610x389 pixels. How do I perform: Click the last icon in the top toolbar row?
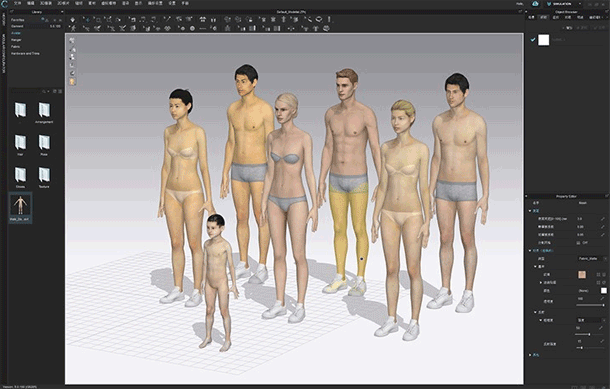329,19
